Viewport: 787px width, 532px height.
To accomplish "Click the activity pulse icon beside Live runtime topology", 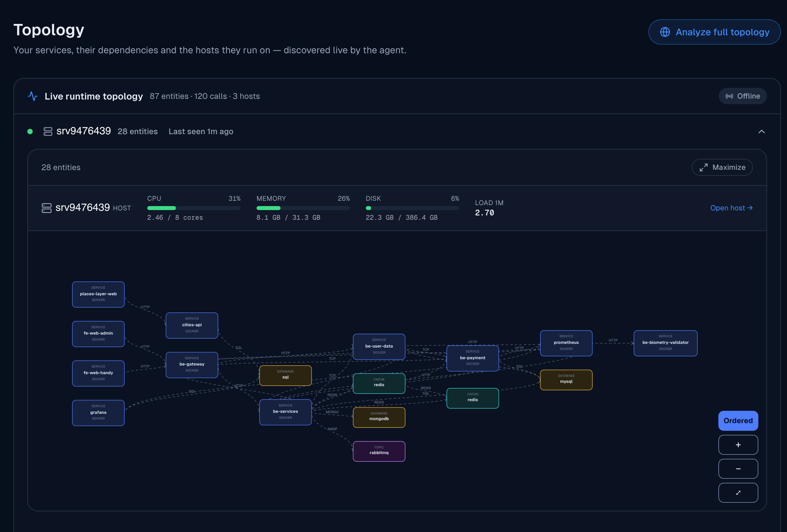I will tap(33, 96).
